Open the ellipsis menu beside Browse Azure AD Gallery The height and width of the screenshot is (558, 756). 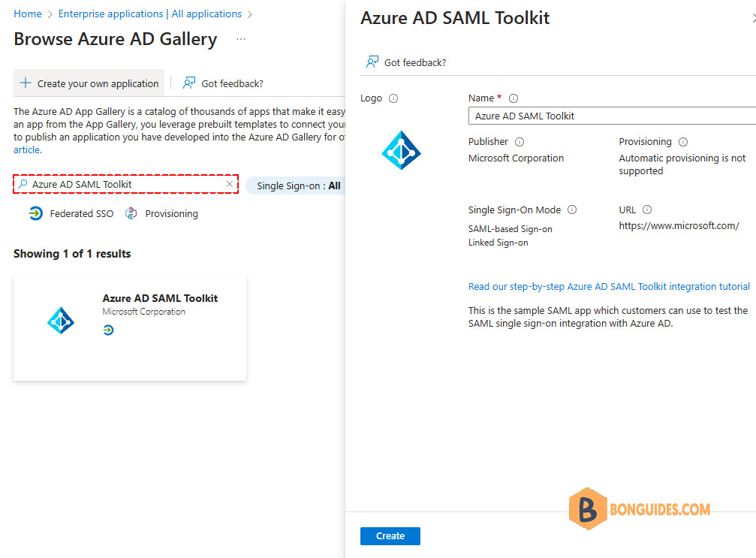click(241, 39)
